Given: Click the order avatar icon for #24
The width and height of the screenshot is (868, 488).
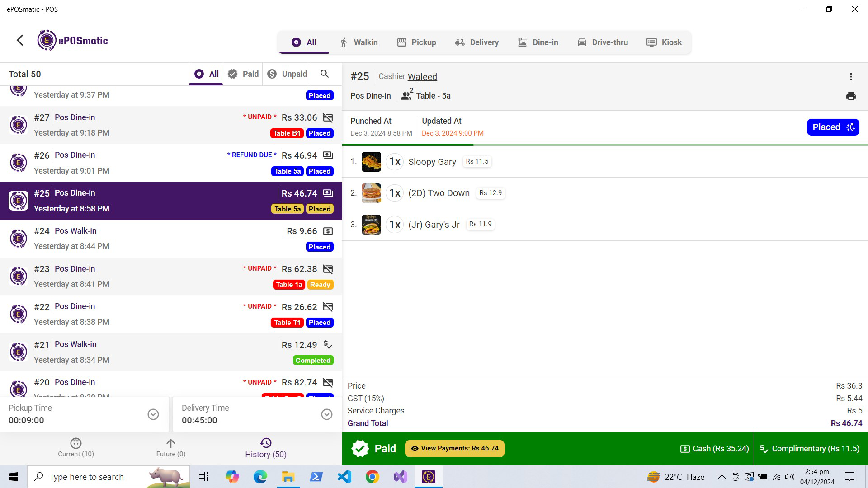Looking at the screenshot, I should [19, 238].
